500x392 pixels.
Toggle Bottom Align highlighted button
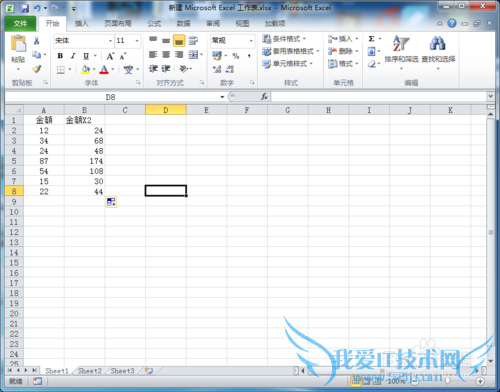179,41
